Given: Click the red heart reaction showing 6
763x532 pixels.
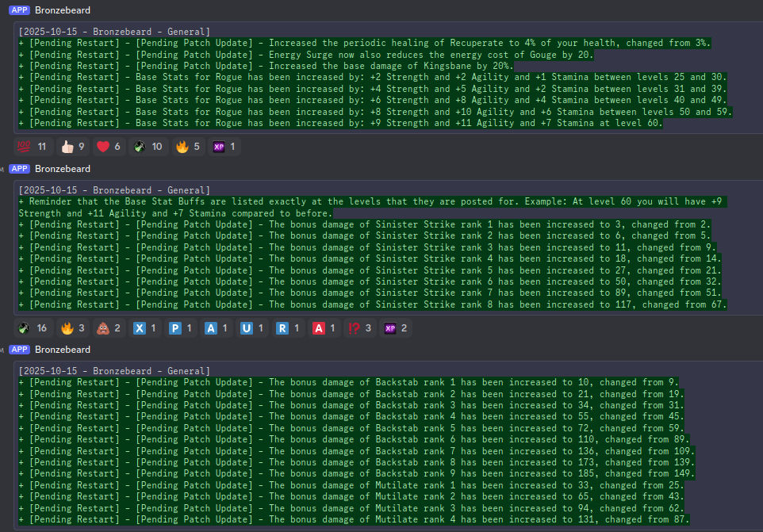Looking at the screenshot, I should point(109,147).
